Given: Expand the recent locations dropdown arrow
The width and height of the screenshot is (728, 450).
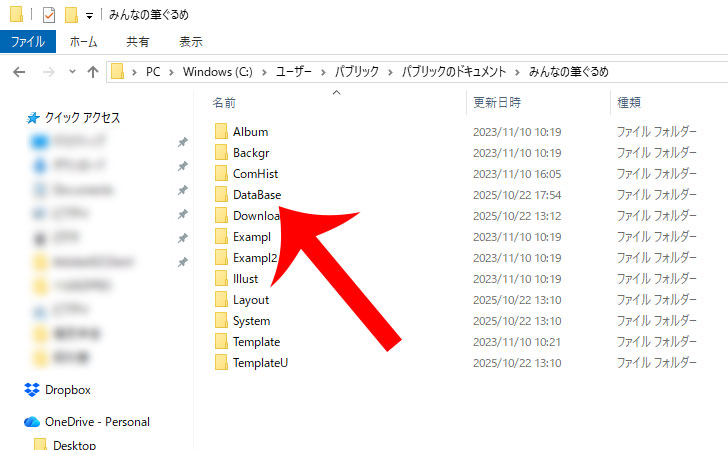Looking at the screenshot, I should (x=70, y=72).
